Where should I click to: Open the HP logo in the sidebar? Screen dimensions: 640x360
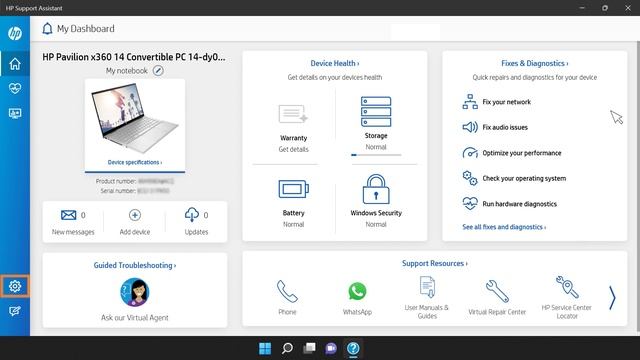pyautogui.click(x=15, y=33)
